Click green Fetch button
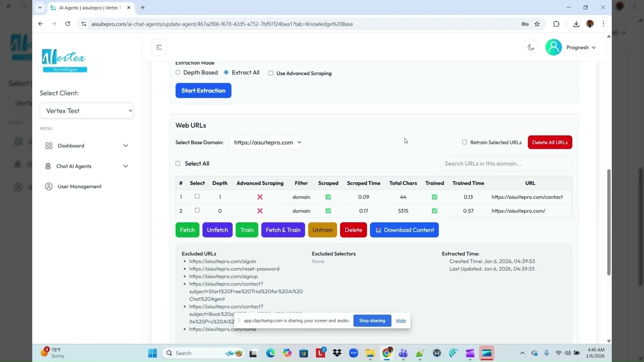The height and width of the screenshot is (362, 644). pyautogui.click(x=187, y=230)
